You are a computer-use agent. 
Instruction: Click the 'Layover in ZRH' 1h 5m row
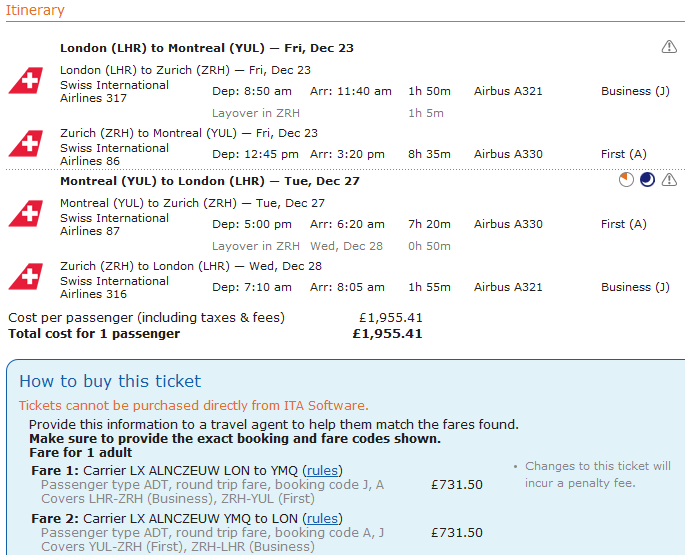[255, 113]
